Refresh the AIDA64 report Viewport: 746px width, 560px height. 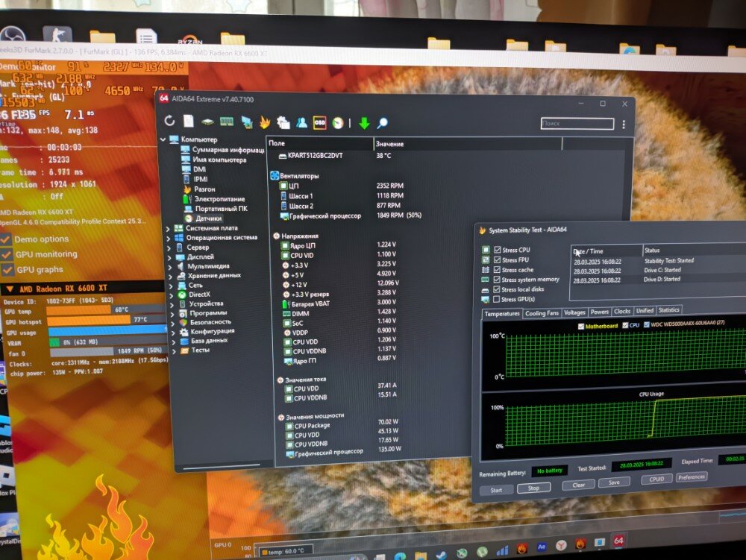(x=169, y=121)
